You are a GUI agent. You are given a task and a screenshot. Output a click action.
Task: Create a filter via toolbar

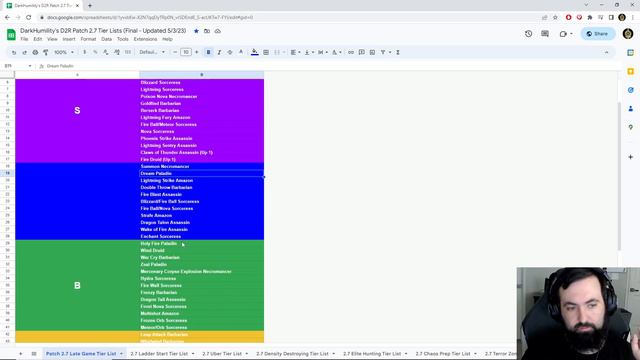[x=383, y=52]
